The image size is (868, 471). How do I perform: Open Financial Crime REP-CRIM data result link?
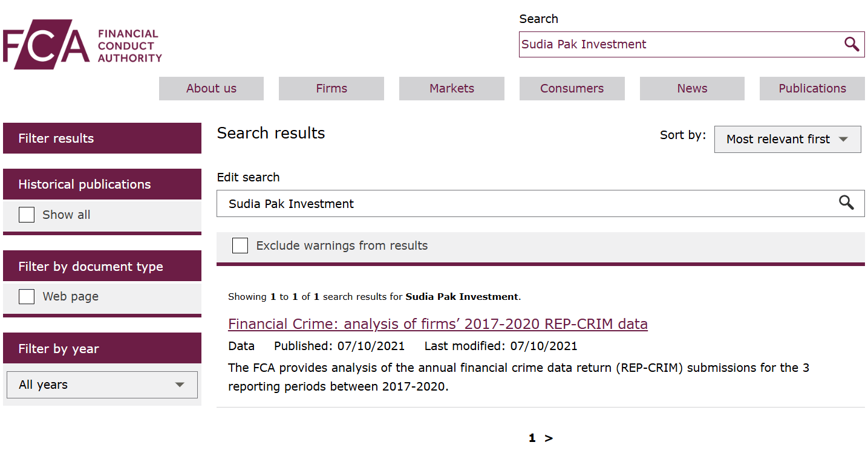pyautogui.click(x=437, y=324)
